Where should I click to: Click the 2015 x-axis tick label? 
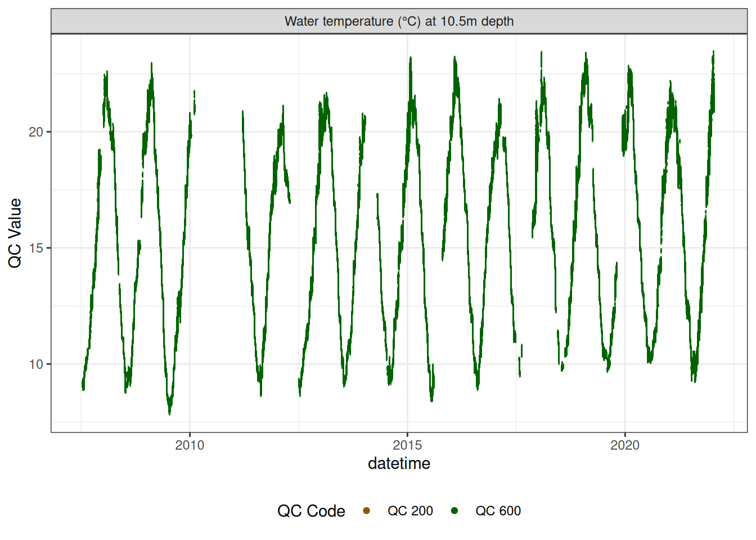pyautogui.click(x=407, y=445)
